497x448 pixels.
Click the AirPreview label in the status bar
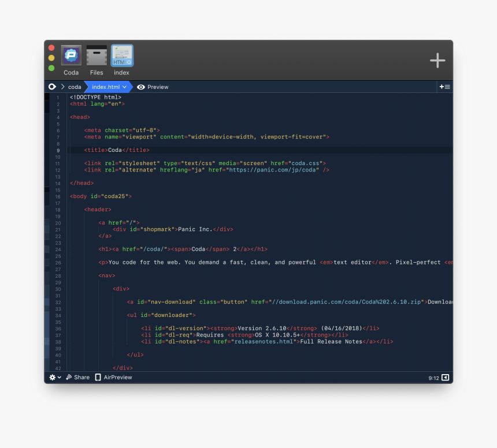[117, 377]
